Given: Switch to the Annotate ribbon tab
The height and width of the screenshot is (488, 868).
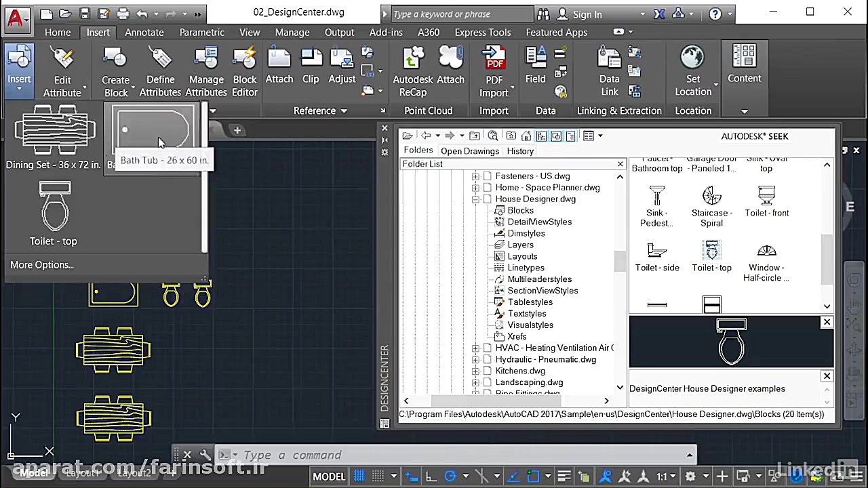Looking at the screenshot, I should click(x=144, y=32).
